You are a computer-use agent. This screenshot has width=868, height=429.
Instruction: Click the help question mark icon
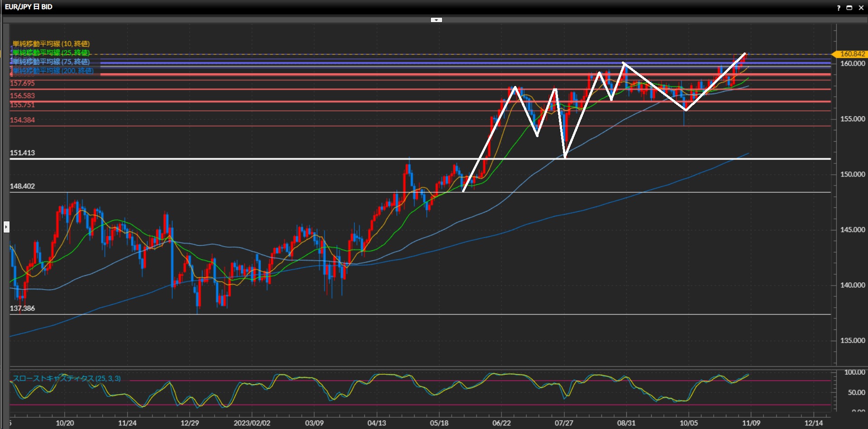click(x=839, y=8)
